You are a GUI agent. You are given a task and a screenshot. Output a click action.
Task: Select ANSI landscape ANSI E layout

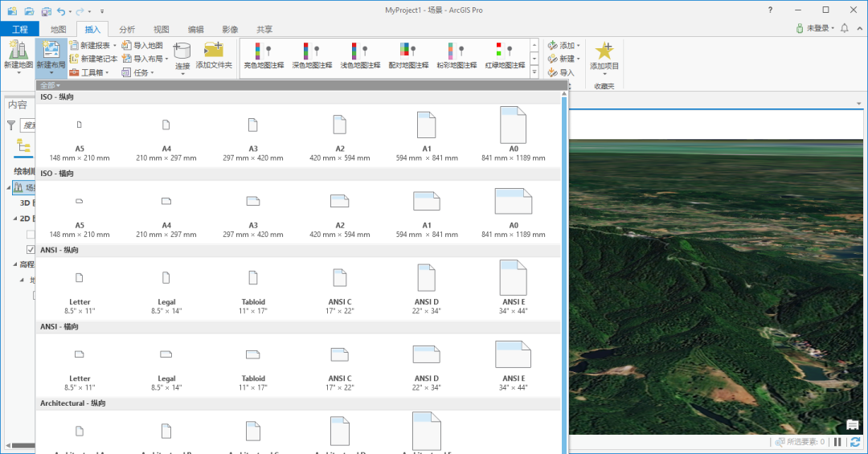pyautogui.click(x=514, y=354)
